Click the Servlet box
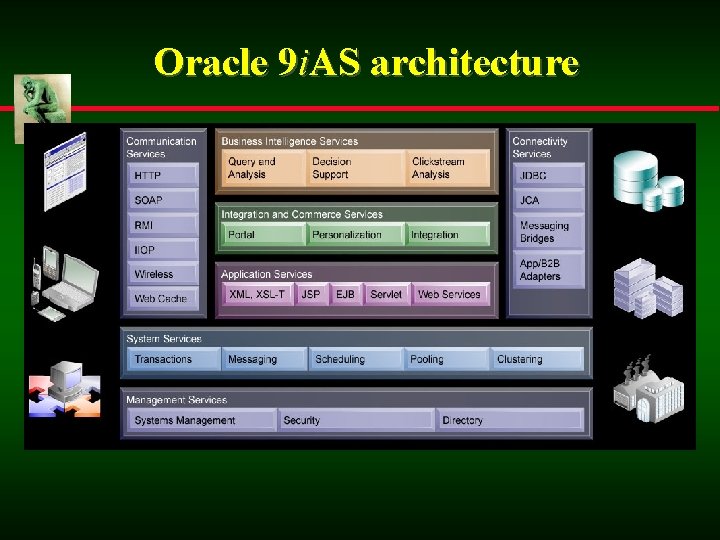 click(387, 294)
